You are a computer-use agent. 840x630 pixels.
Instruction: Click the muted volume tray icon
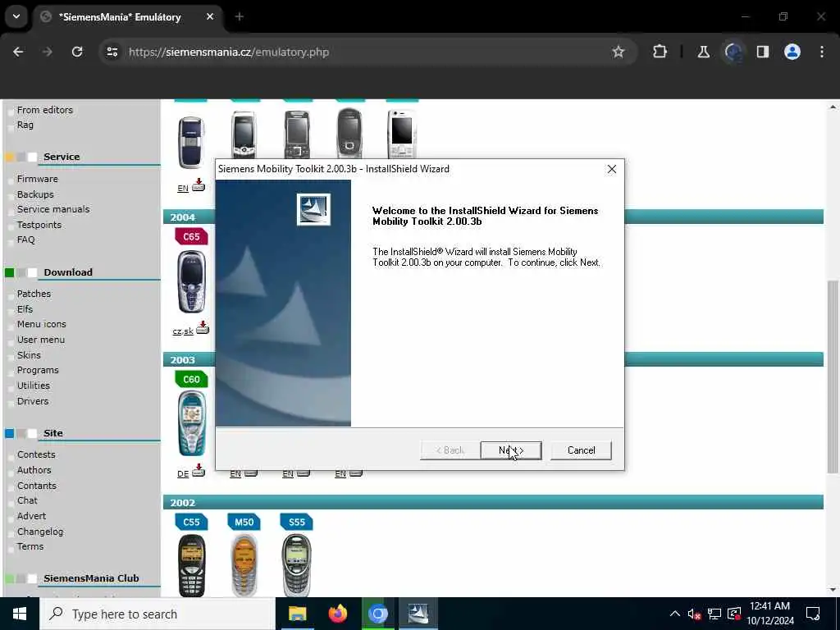(x=694, y=614)
